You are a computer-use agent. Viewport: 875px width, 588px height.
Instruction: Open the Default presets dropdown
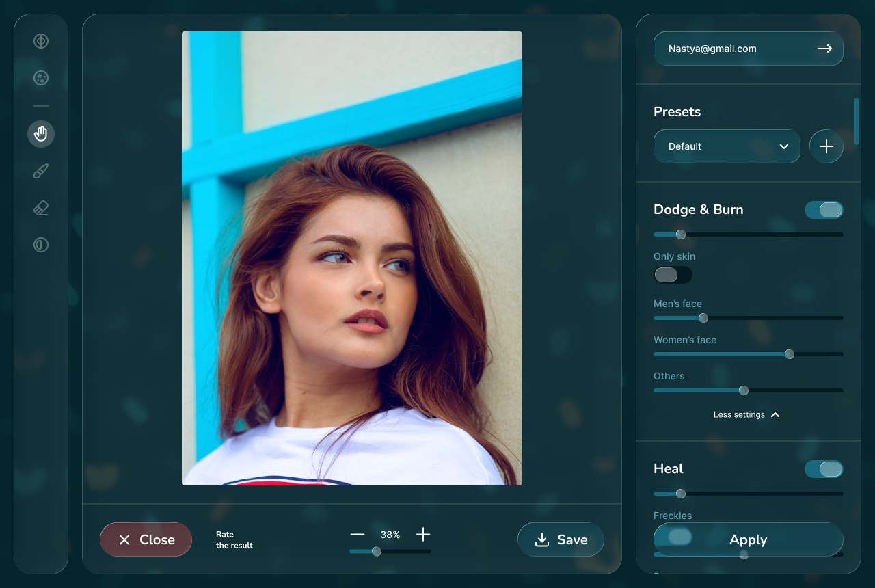click(x=726, y=146)
